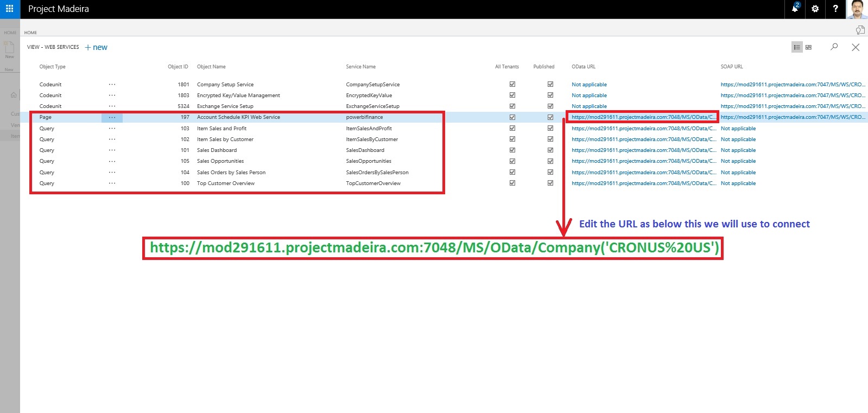Image resolution: width=868 pixels, height=413 pixels.
Task: Open row menu for Sales Opportunities
Action: pyautogui.click(x=112, y=161)
